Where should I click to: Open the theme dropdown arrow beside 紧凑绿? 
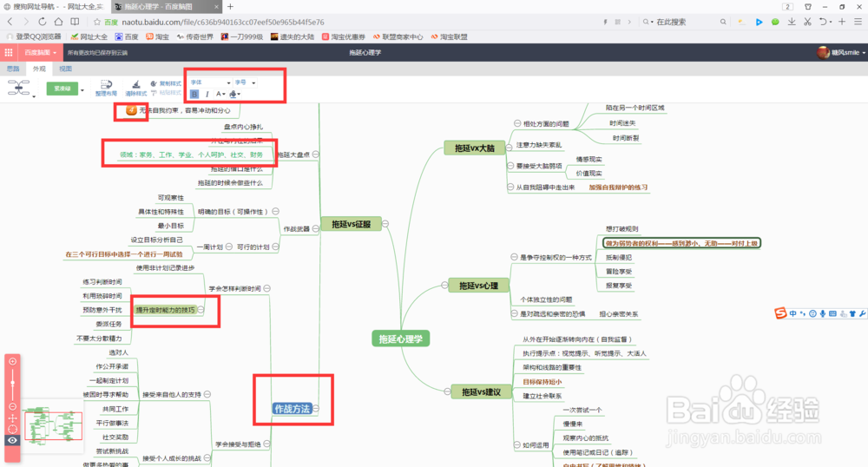(82, 89)
